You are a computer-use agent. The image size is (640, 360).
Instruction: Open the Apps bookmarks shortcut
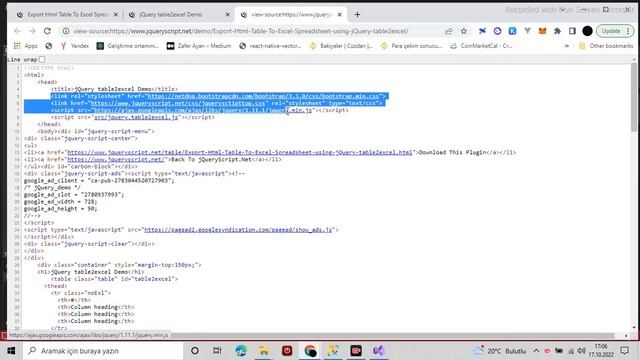point(25,46)
